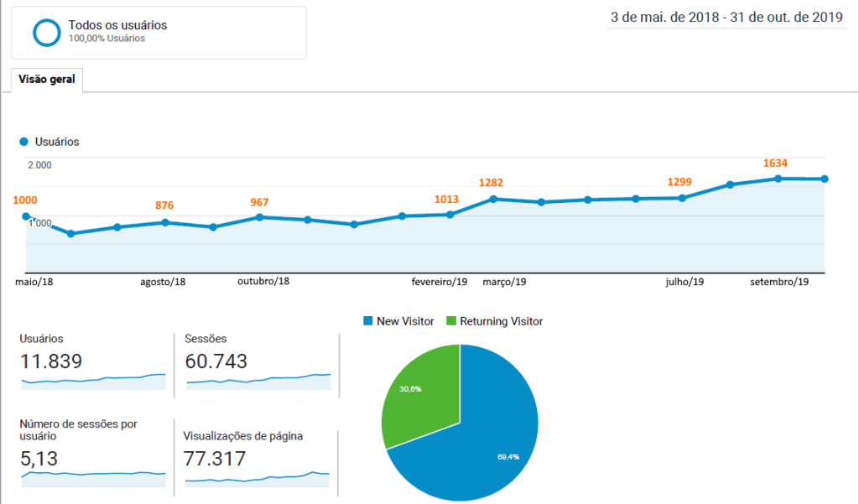Click the Visualizações de página sparkline
Viewport: 859px width, 504px height.
tap(257, 478)
